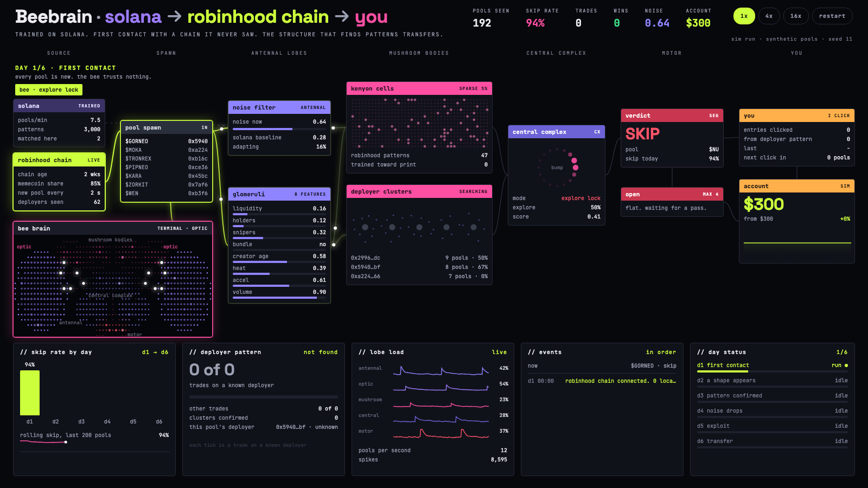
Task: Click the SKIP RATE 94% stat
Action: 541,18
